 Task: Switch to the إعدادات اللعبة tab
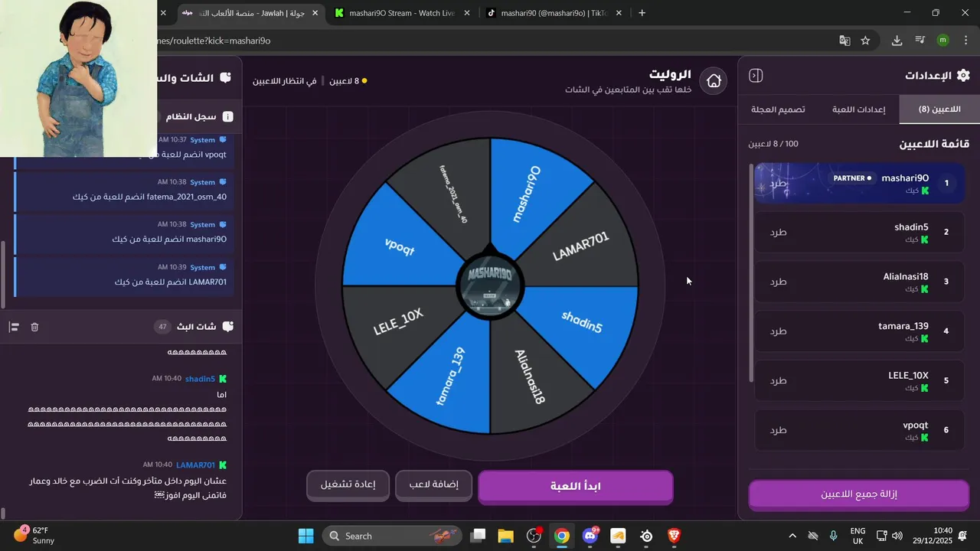(x=858, y=109)
